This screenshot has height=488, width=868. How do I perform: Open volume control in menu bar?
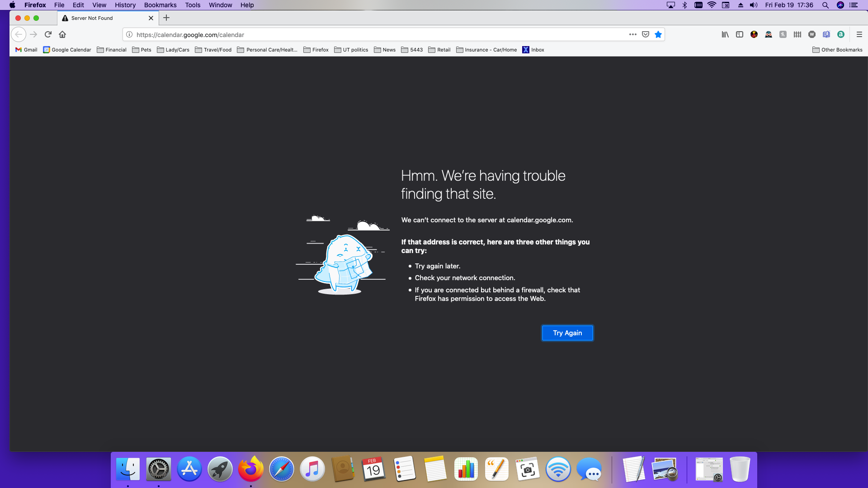753,5
